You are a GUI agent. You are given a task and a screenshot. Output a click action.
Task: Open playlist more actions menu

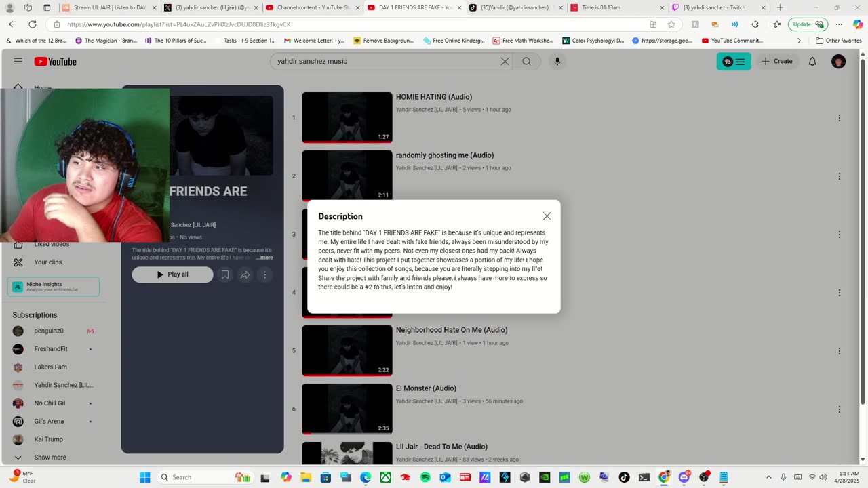pos(264,274)
